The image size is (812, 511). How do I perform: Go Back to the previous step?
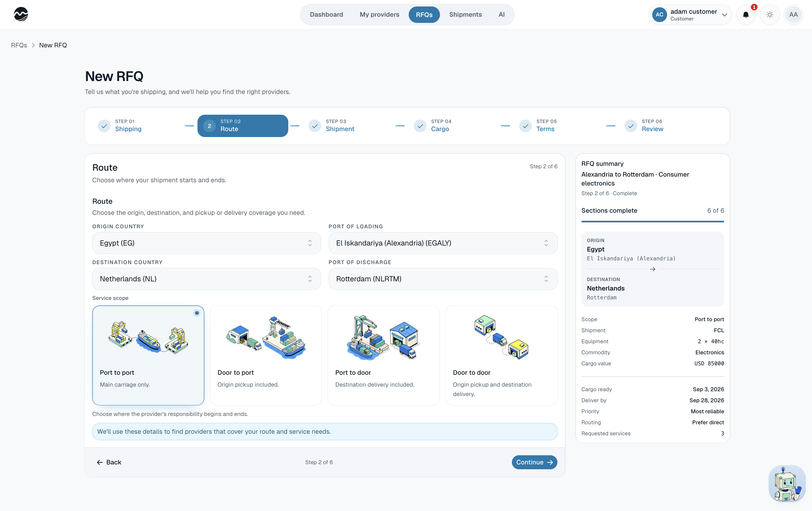(109, 462)
